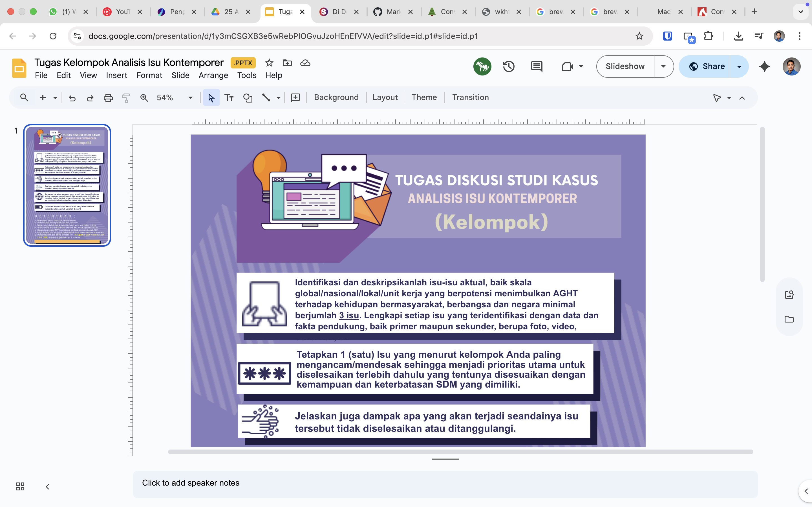Select the Shape tool
This screenshot has width=812, height=507.
coord(248,97)
